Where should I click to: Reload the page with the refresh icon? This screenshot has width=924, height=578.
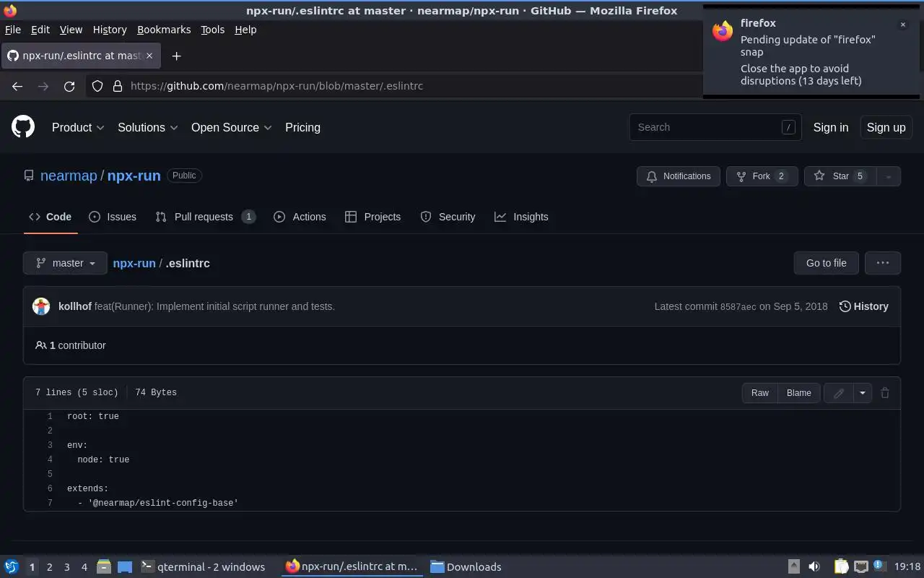click(x=69, y=86)
